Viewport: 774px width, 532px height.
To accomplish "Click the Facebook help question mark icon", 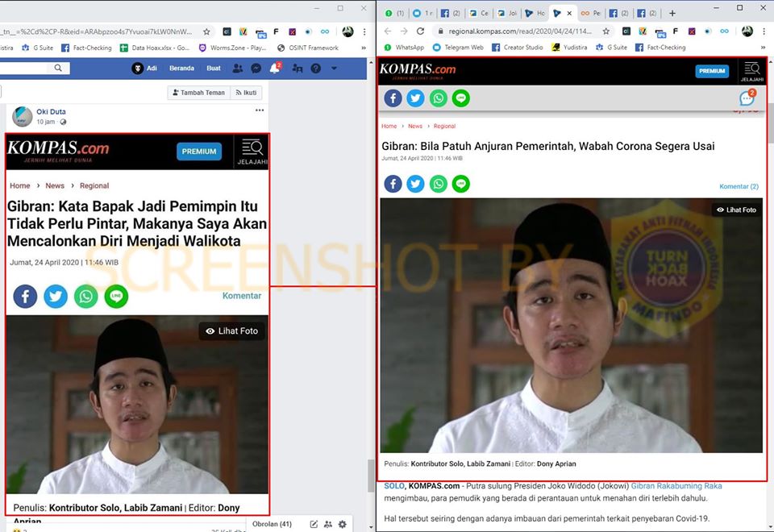I will pos(315,68).
